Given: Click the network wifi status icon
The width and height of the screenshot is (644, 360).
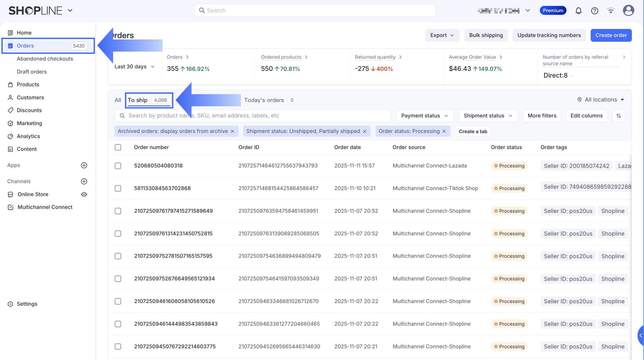Looking at the screenshot, I should tap(611, 11).
